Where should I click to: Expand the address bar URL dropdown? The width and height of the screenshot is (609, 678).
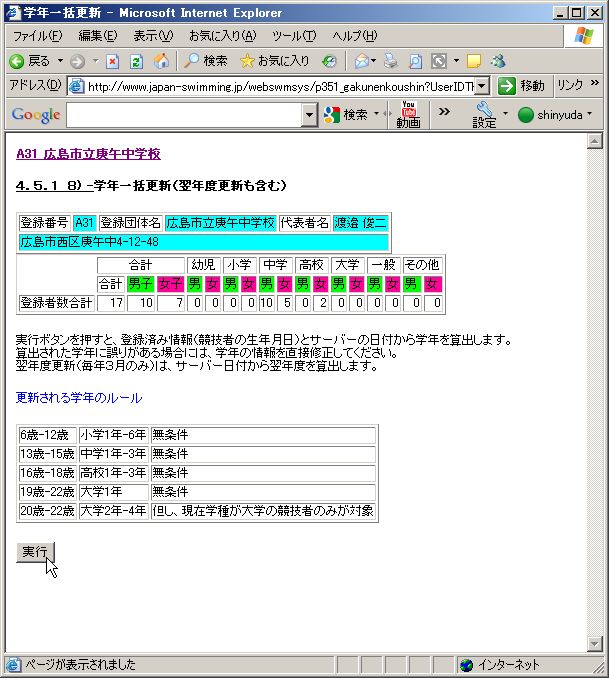point(481,86)
